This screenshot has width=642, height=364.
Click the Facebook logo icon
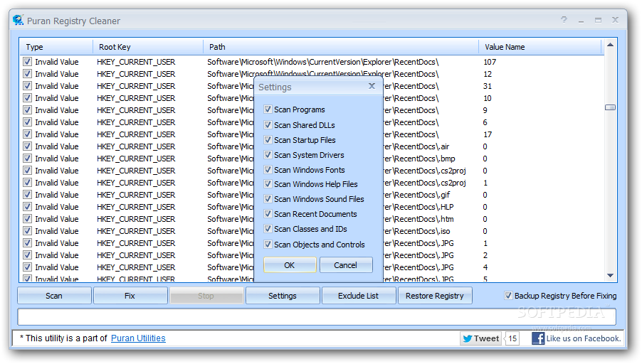point(538,338)
